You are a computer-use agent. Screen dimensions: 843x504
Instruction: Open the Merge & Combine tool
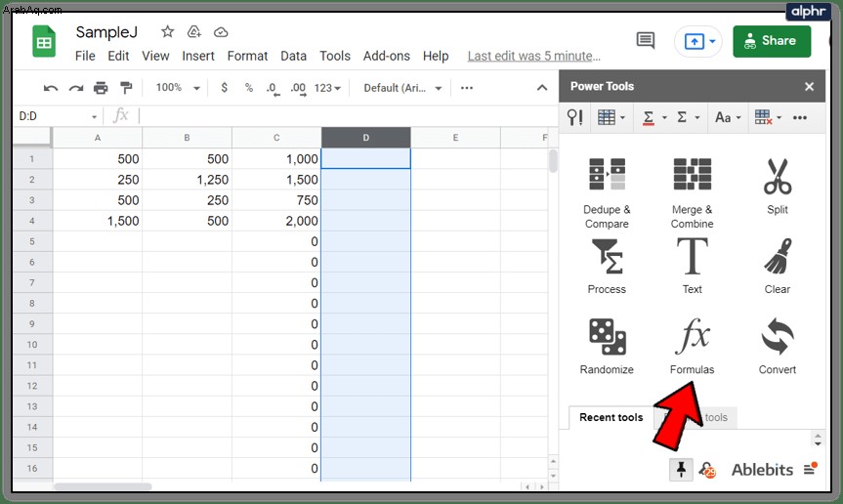pos(692,192)
